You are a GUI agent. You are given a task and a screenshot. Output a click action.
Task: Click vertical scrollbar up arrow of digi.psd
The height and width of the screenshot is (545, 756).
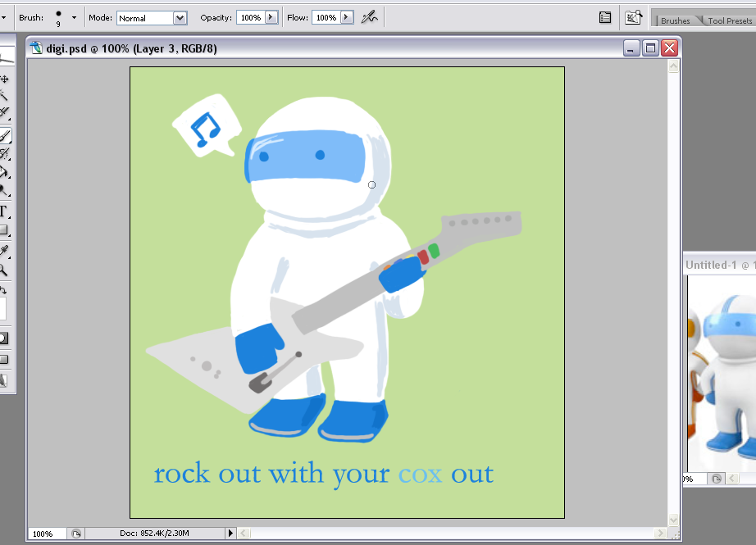[673, 66]
